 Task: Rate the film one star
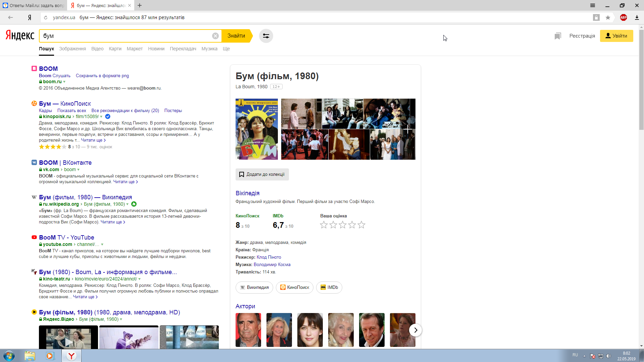point(324,225)
